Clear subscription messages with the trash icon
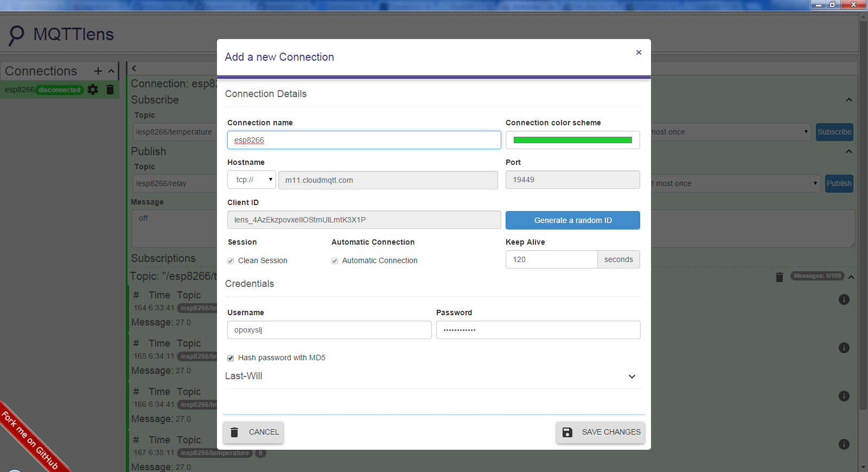The width and height of the screenshot is (868, 472). 780,277
